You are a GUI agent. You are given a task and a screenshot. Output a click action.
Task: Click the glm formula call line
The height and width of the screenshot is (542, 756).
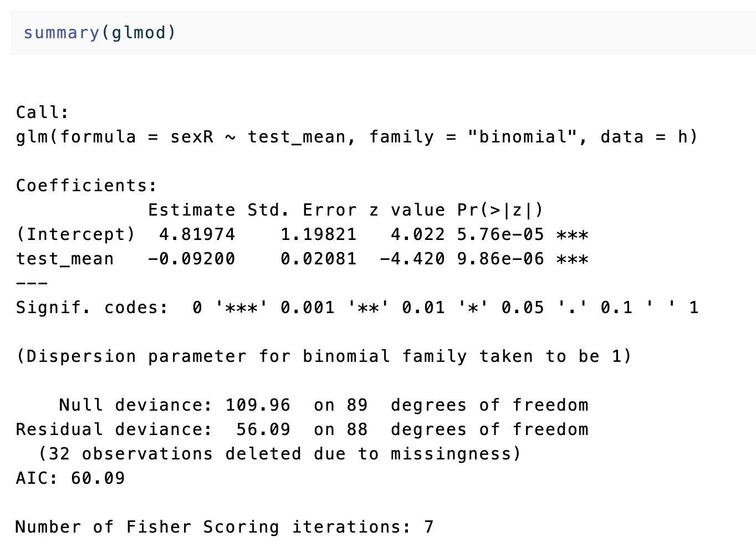(x=356, y=137)
